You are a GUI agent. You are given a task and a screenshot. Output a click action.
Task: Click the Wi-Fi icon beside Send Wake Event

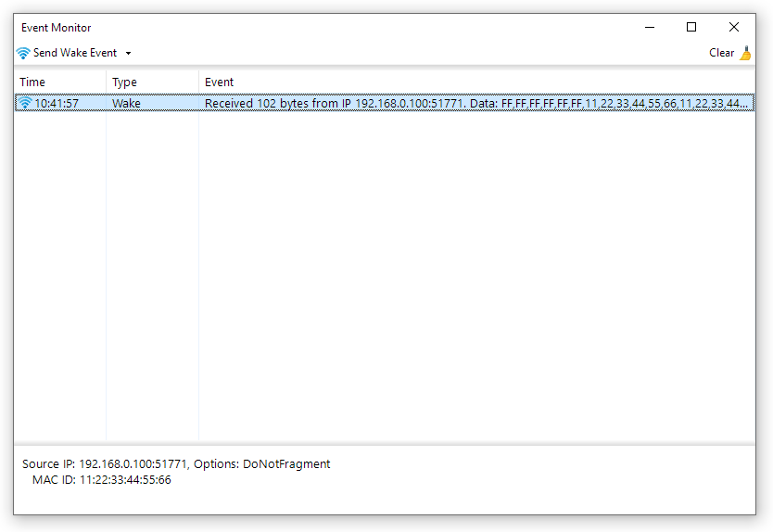(23, 54)
